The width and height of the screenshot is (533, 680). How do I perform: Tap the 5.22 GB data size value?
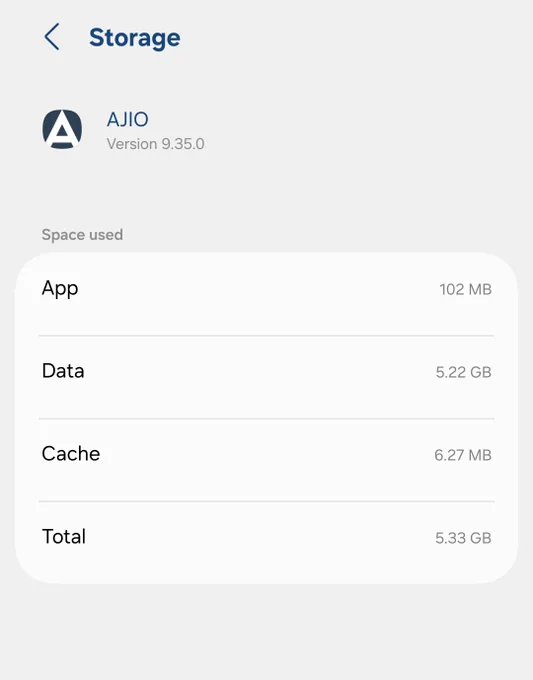coord(463,372)
